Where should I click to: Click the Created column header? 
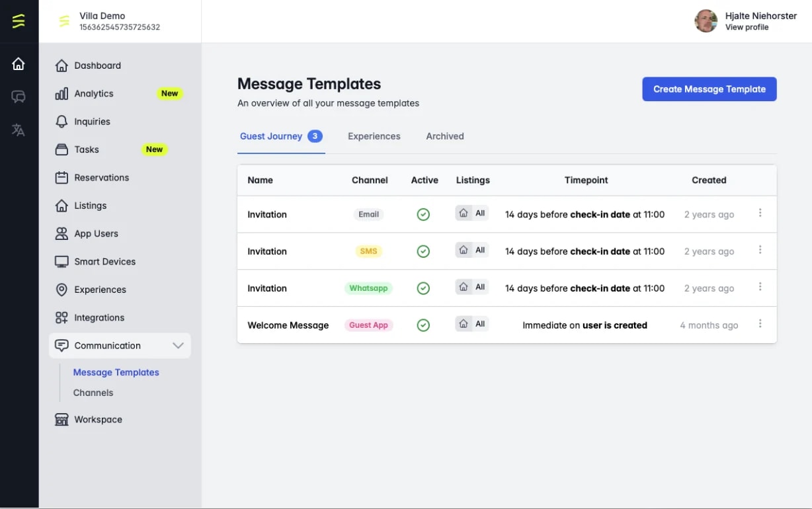click(709, 180)
